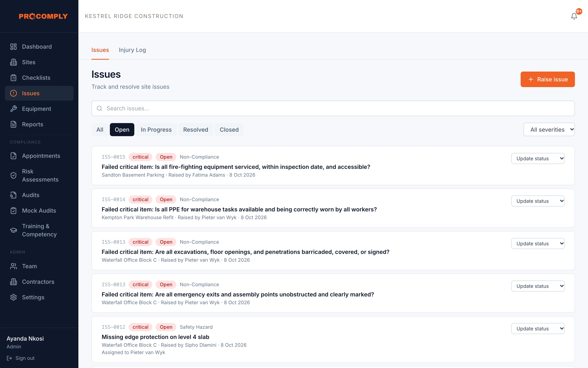Click Assigned to Pieter van Wyk text
Image resolution: width=588 pixels, height=368 pixels.
[x=133, y=352]
